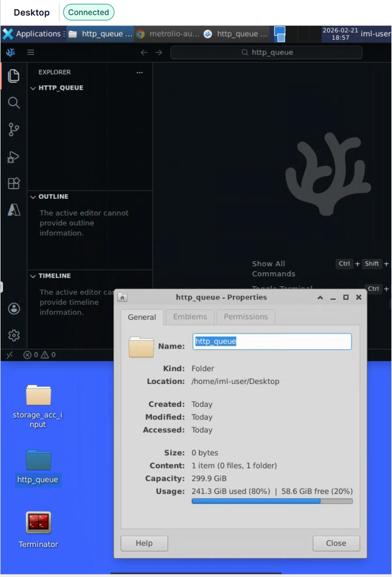Image resolution: width=392 pixels, height=577 pixels.
Task: Click the hamburger menu icon in title bar
Action: click(x=31, y=52)
